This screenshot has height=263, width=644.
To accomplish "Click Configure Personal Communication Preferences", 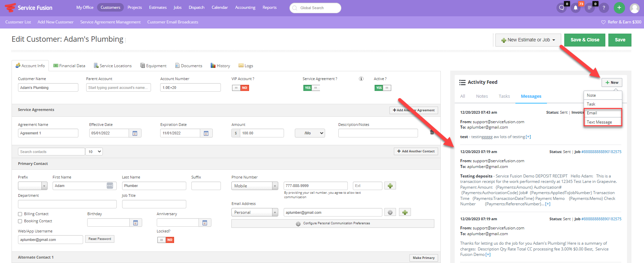I will [333, 224].
